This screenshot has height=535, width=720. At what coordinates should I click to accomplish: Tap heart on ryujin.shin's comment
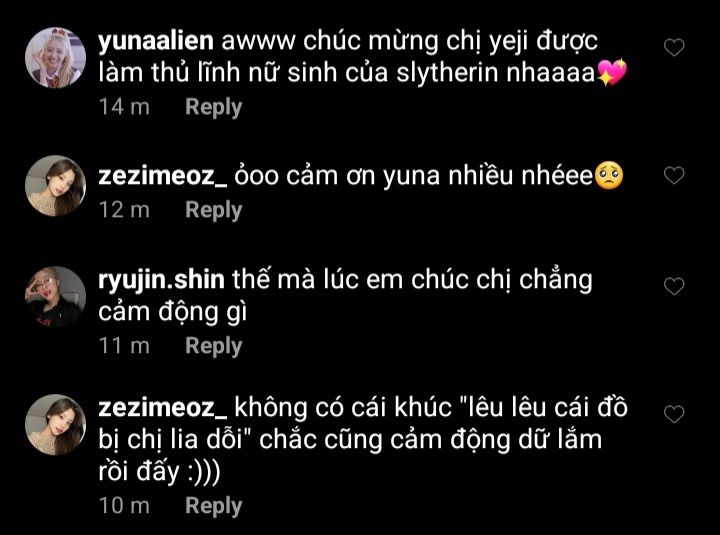pos(674,286)
